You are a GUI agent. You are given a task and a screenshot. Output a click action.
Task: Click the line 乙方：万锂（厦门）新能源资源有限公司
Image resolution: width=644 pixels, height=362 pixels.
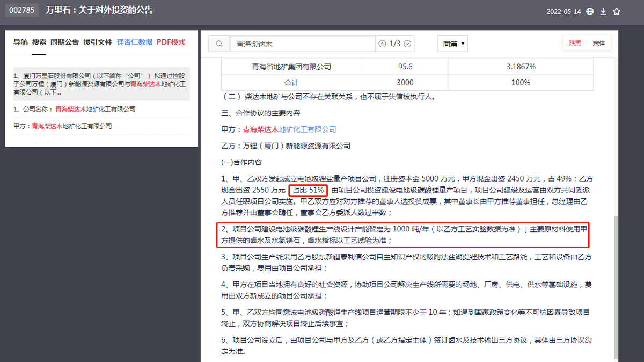click(286, 146)
